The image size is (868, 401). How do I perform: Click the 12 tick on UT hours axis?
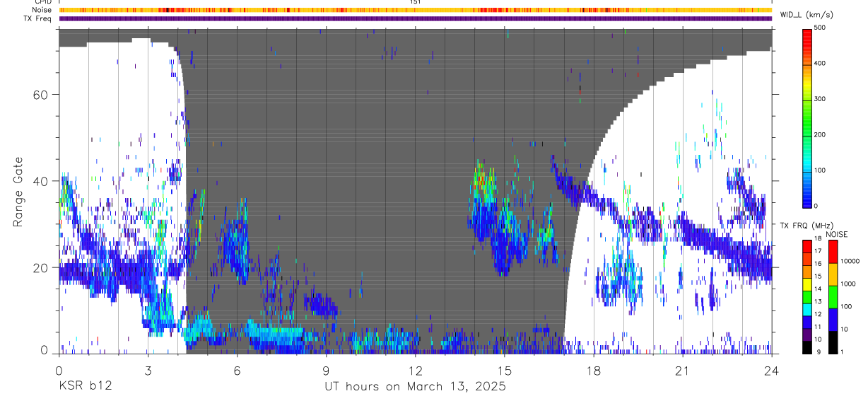(416, 370)
